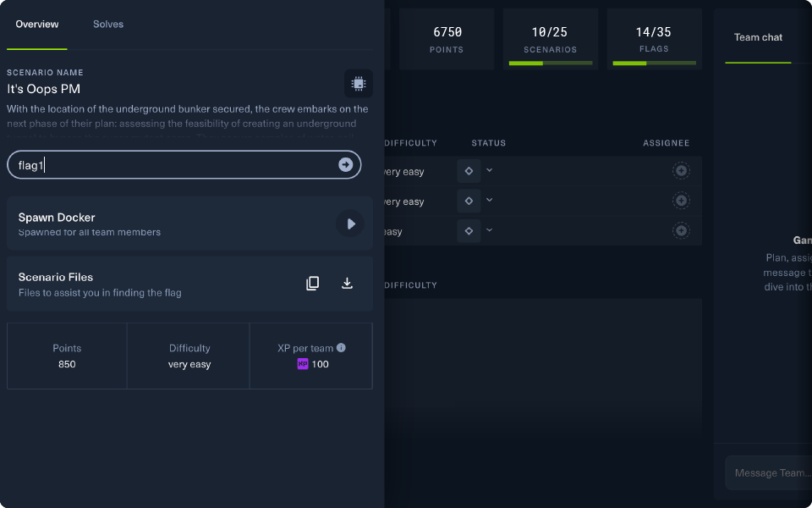Click status diamond icon in the easy row
Viewport: 812px width, 508px height.
tap(469, 231)
